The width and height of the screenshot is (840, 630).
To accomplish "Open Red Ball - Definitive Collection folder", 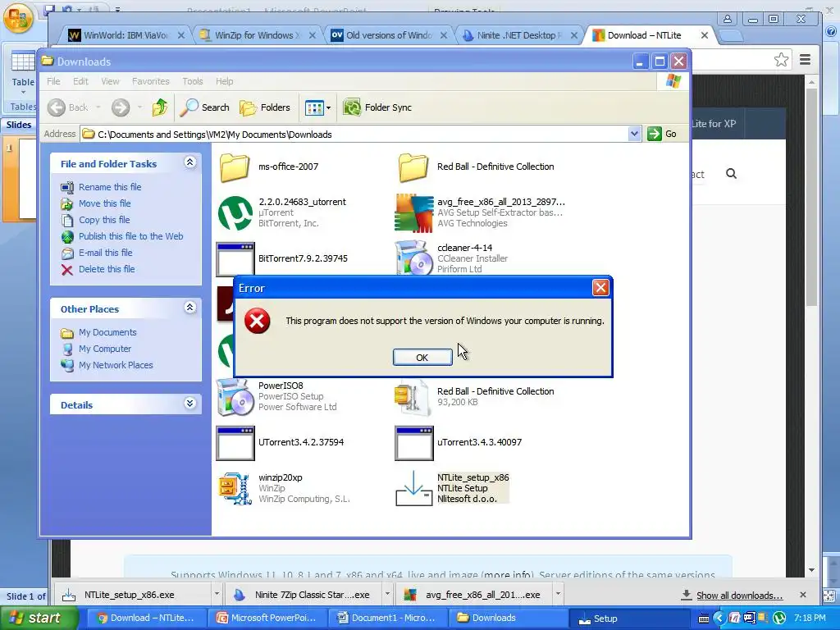I will pyautogui.click(x=413, y=167).
